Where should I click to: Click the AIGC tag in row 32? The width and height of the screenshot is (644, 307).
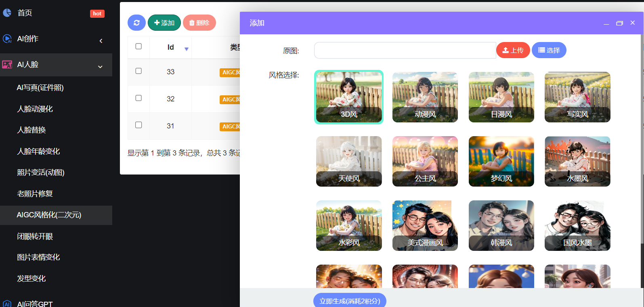pos(230,99)
